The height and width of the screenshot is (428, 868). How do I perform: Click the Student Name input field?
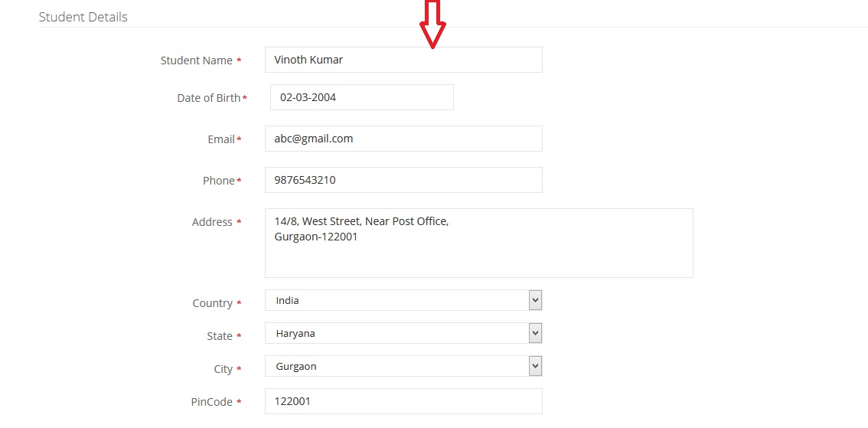click(x=403, y=60)
